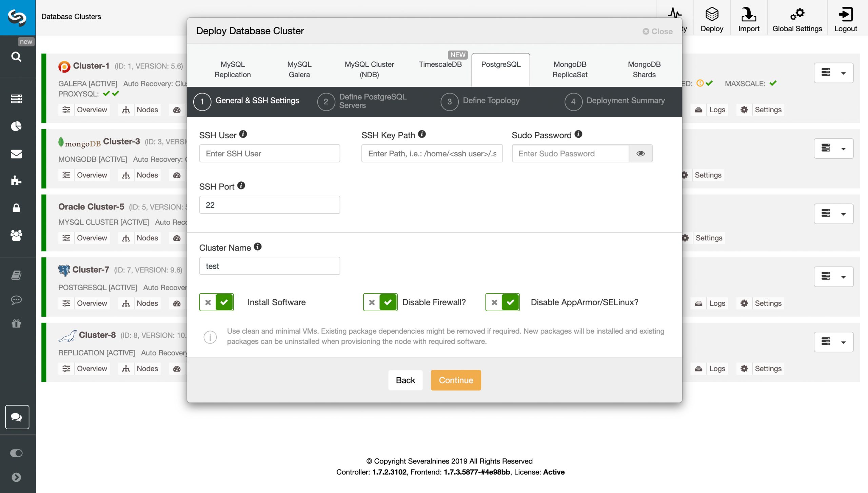This screenshot has height=493, width=868.
Task: Open the speech bubble feedback icon
Action: point(16,300)
